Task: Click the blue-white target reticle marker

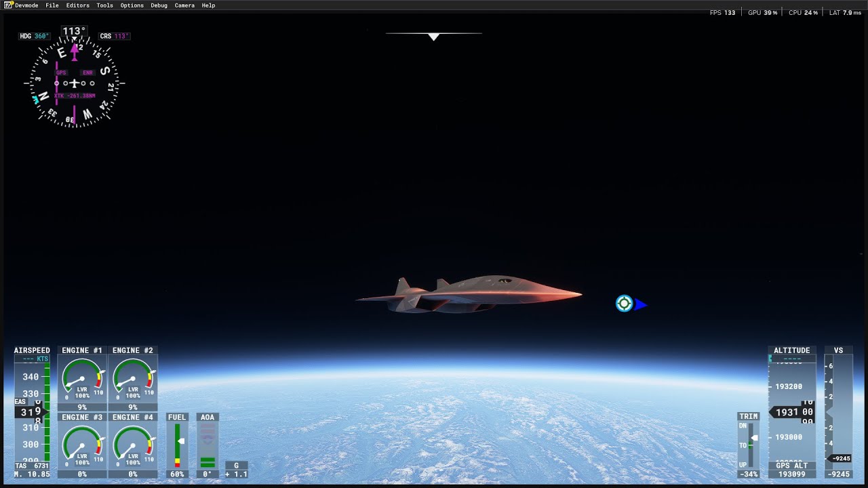Action: pos(624,304)
